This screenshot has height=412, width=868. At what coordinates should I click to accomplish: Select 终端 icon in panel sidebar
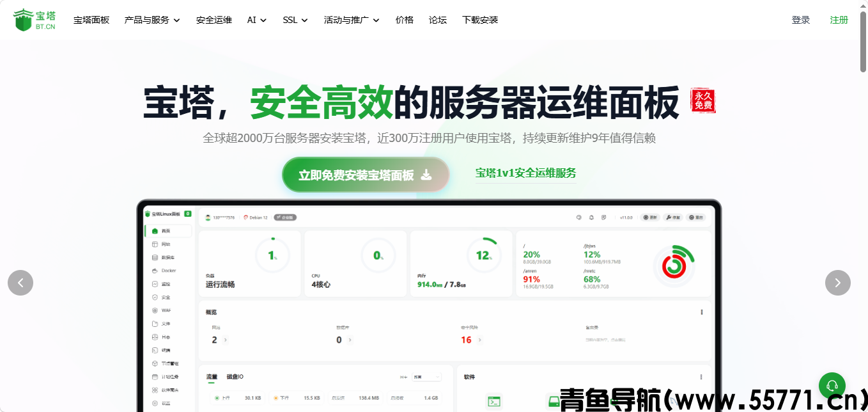[155, 350]
